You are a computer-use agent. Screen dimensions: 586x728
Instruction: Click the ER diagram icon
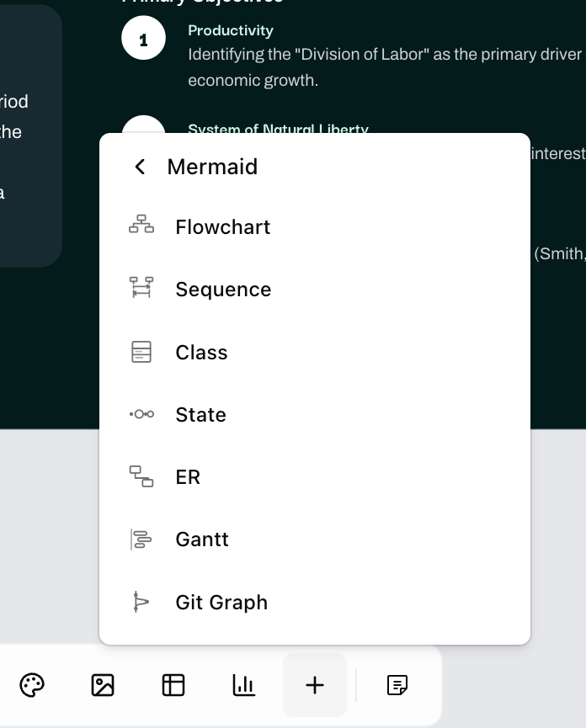pos(141,476)
